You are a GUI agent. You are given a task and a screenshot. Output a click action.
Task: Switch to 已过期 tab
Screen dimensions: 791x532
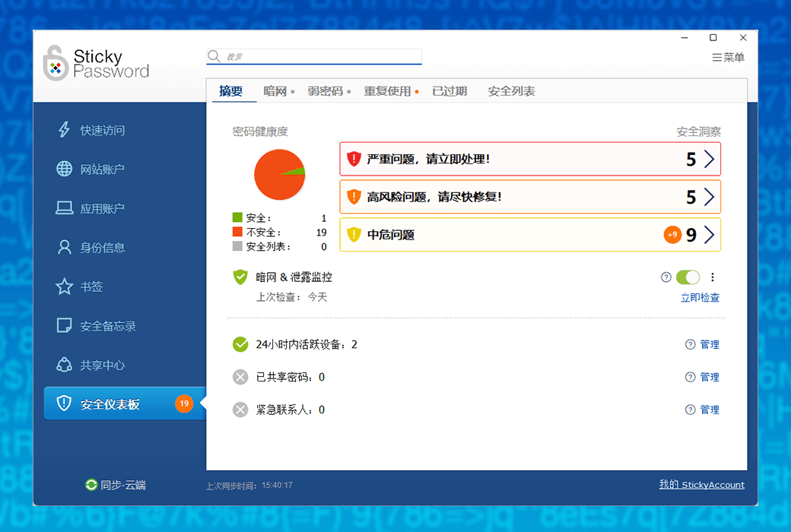point(450,91)
